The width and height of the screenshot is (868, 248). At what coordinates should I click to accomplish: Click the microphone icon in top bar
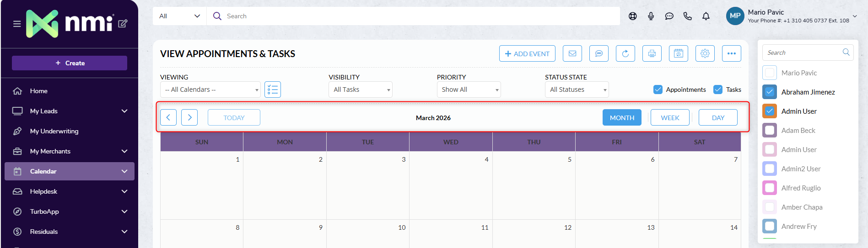651,16
